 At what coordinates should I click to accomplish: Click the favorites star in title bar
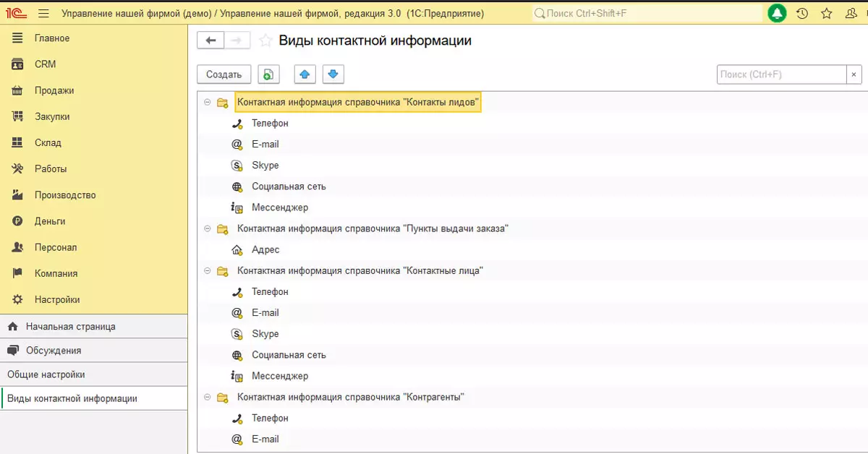(x=827, y=14)
